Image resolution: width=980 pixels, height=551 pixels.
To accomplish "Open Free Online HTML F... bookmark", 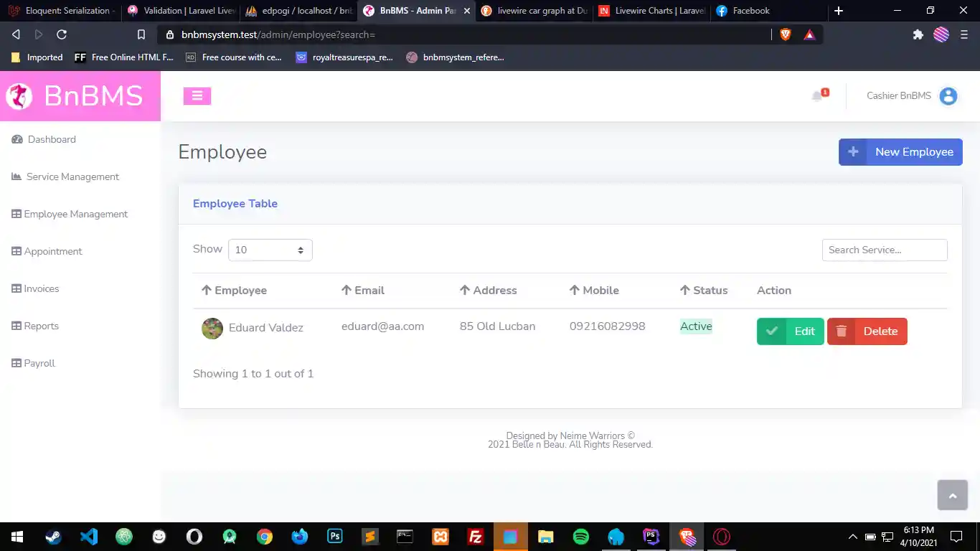I will (x=123, y=57).
